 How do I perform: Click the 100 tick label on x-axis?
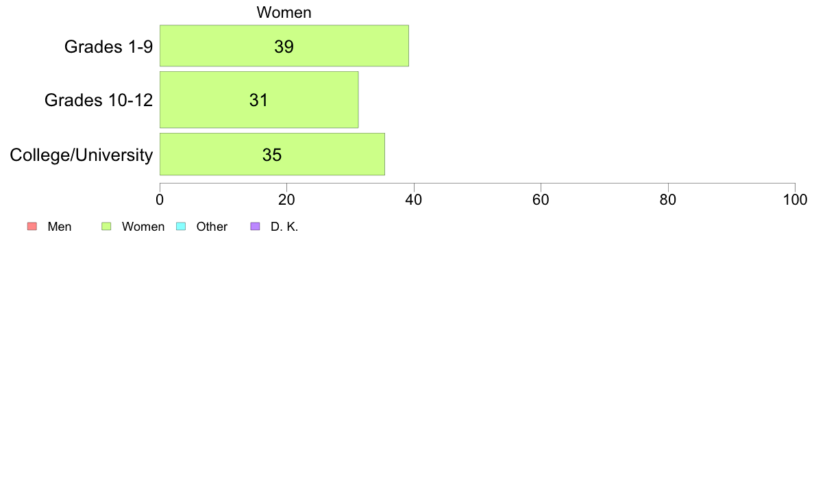coord(795,200)
